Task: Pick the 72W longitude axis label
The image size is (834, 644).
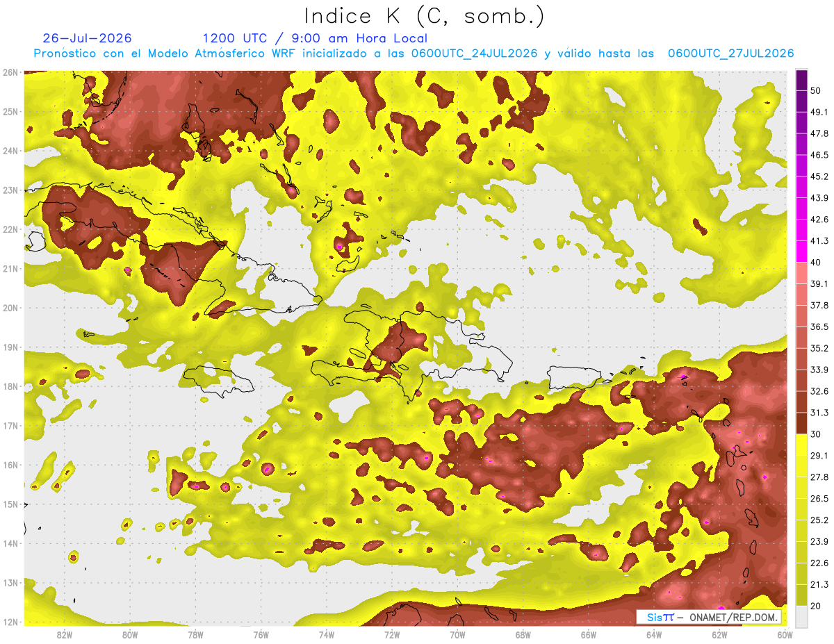Action: 392,634
